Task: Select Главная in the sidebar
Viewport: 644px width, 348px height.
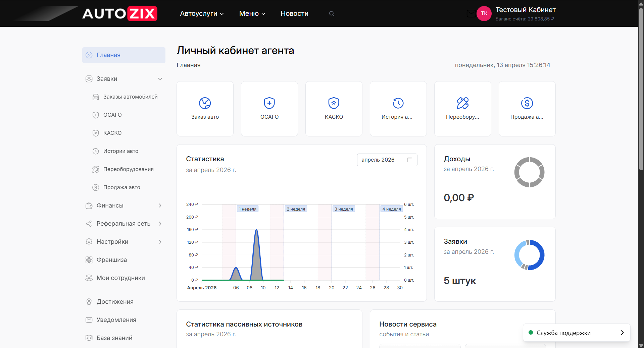Action: [123, 55]
